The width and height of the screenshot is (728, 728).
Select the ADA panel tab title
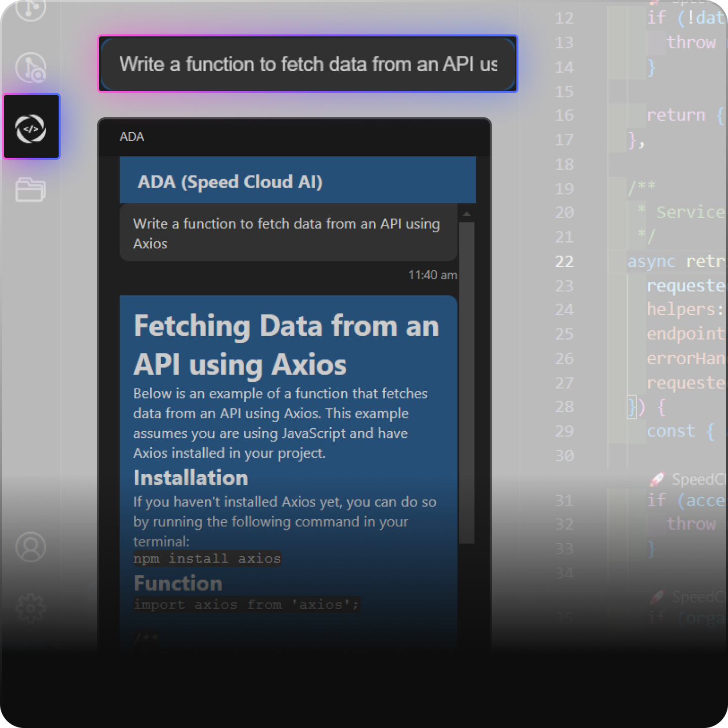132,137
